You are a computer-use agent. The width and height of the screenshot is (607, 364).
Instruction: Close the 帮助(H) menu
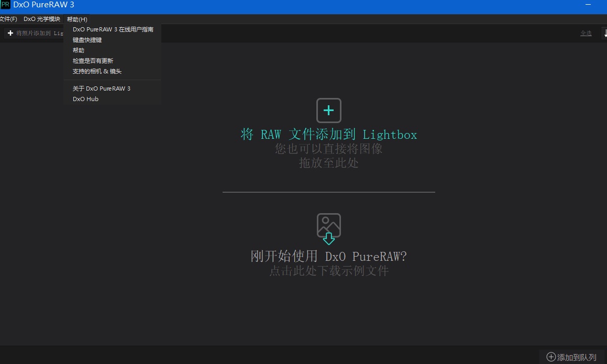pos(77,19)
